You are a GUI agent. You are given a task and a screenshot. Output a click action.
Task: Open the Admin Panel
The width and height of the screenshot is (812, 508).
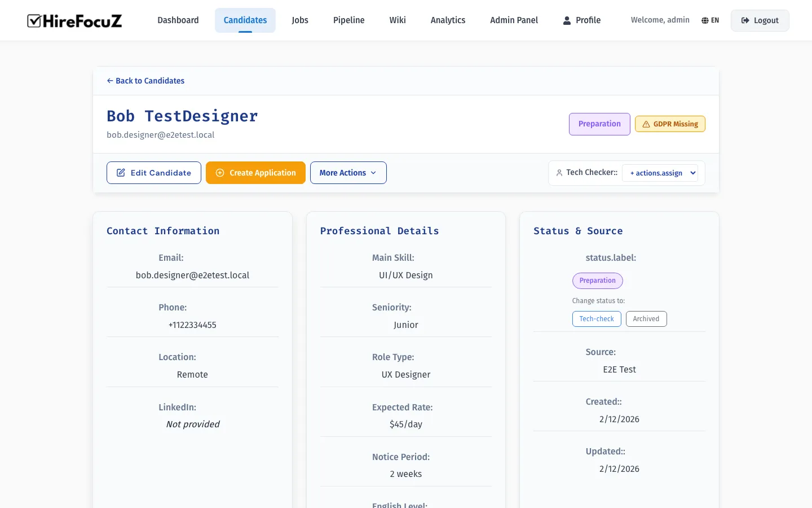click(x=513, y=20)
